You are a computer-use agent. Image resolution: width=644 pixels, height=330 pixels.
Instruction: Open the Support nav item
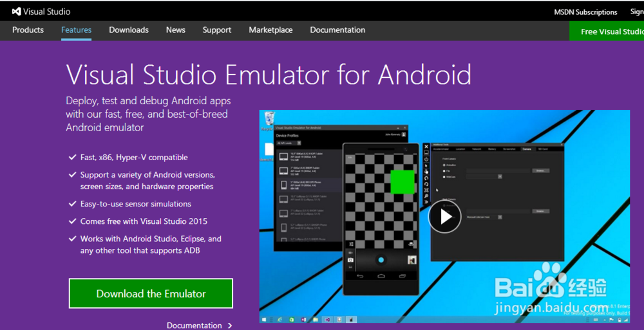pyautogui.click(x=217, y=30)
